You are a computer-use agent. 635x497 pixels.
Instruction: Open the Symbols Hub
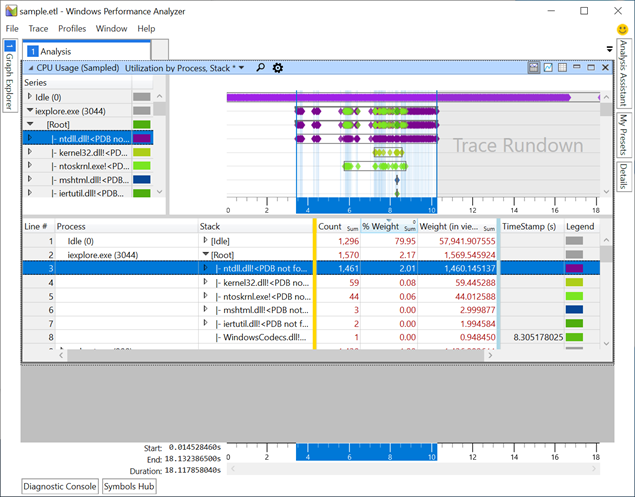click(130, 486)
